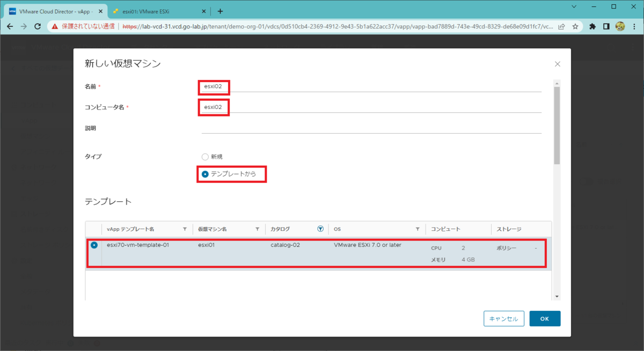Filter the OS column

[418, 229]
